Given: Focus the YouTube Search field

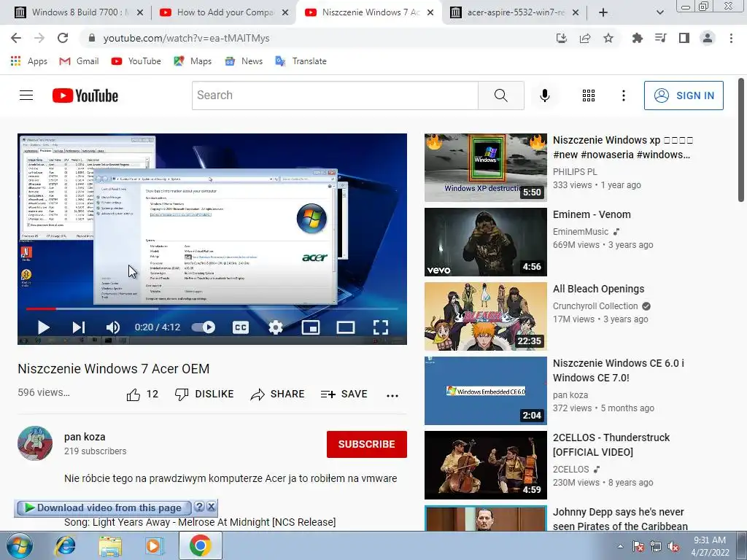Looking at the screenshot, I should click(x=335, y=96).
